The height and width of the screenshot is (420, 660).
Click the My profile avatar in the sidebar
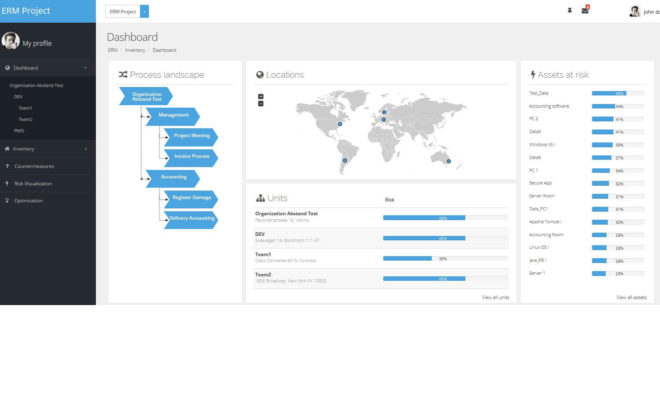pyautogui.click(x=10, y=41)
